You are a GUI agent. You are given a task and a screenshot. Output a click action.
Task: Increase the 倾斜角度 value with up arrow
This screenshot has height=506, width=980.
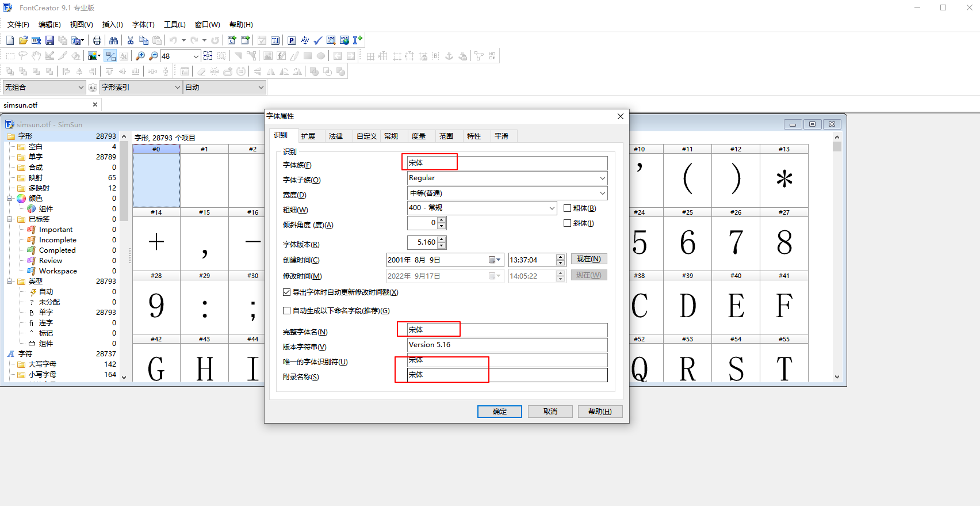(x=442, y=220)
